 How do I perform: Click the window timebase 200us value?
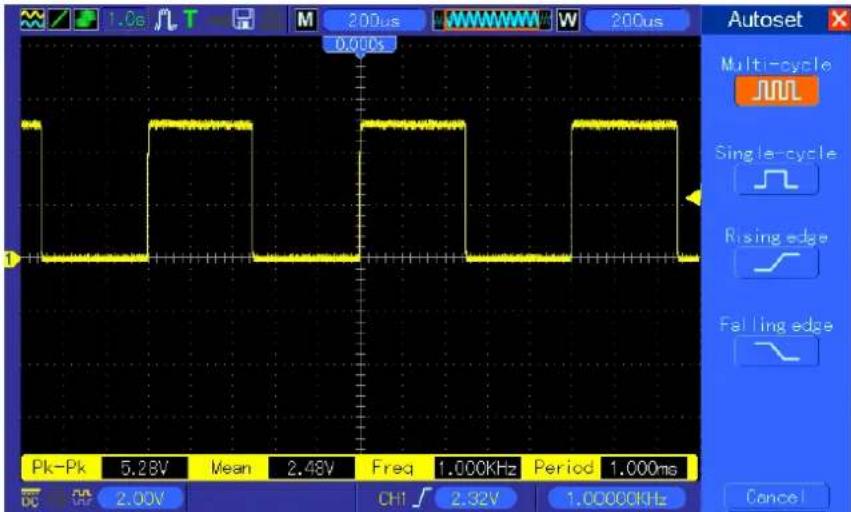click(637, 21)
